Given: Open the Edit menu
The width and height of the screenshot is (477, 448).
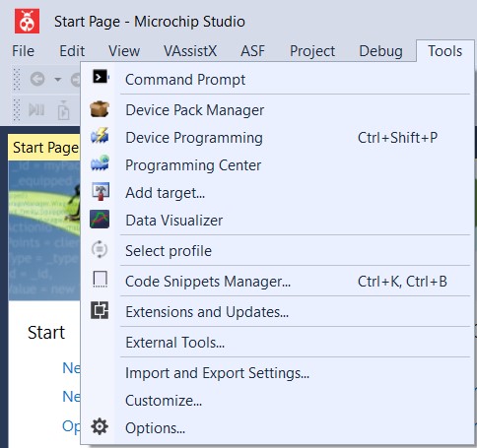Looking at the screenshot, I should [72, 51].
